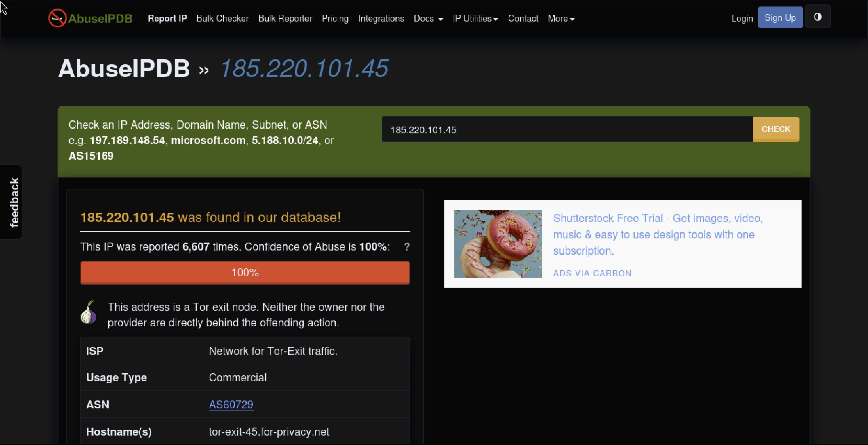Click the 'Hostname(s)' row label

tap(119, 432)
